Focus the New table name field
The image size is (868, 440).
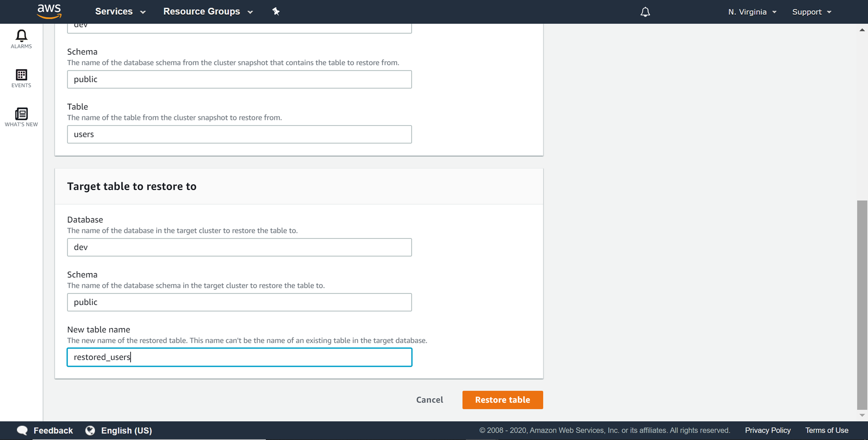click(x=239, y=357)
